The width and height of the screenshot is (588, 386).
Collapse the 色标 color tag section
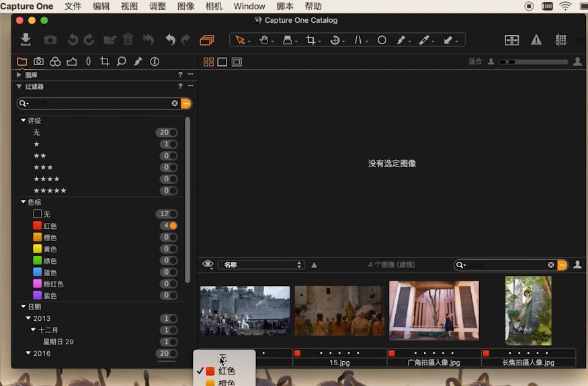pos(24,202)
